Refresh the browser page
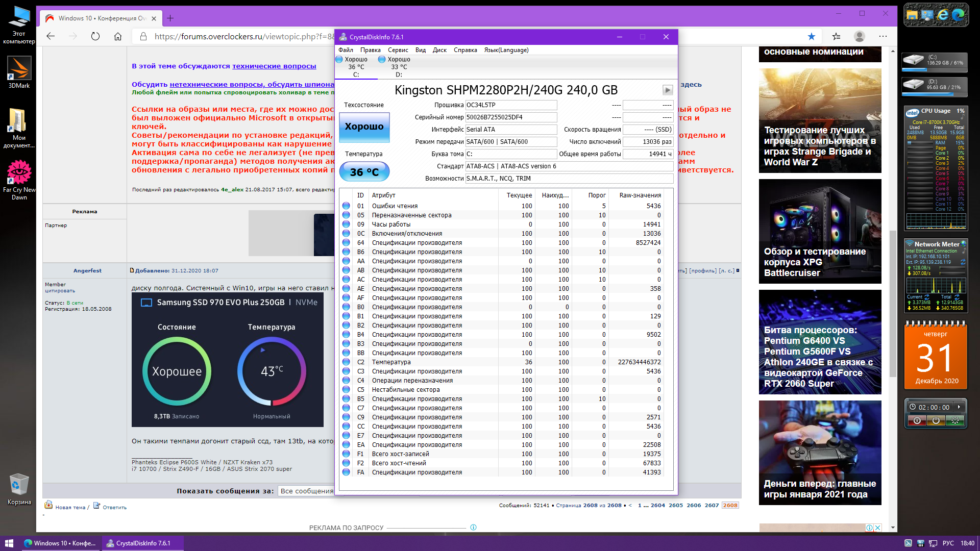The width and height of the screenshot is (980, 551). click(95, 36)
